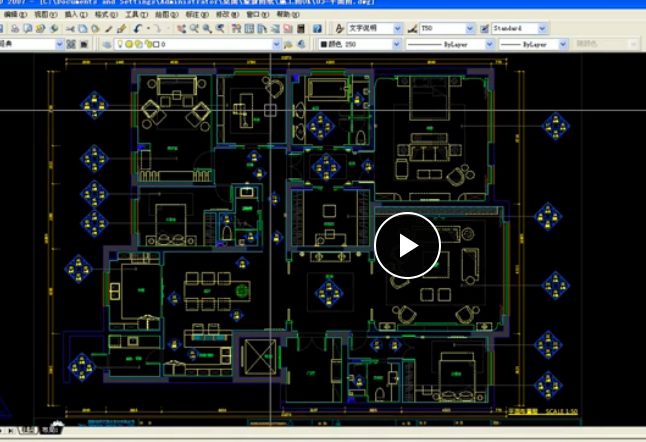Click the Paste toolbar icon
646x442 pixels.
pos(95,29)
